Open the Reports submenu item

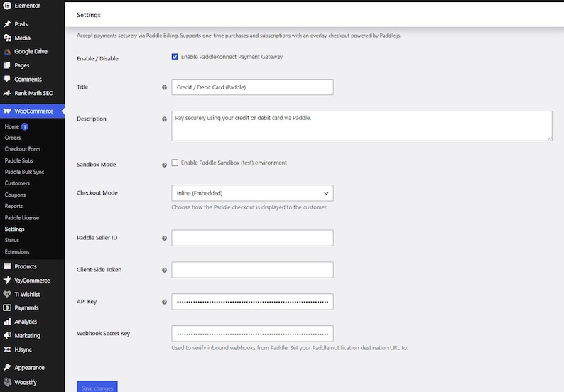point(13,206)
